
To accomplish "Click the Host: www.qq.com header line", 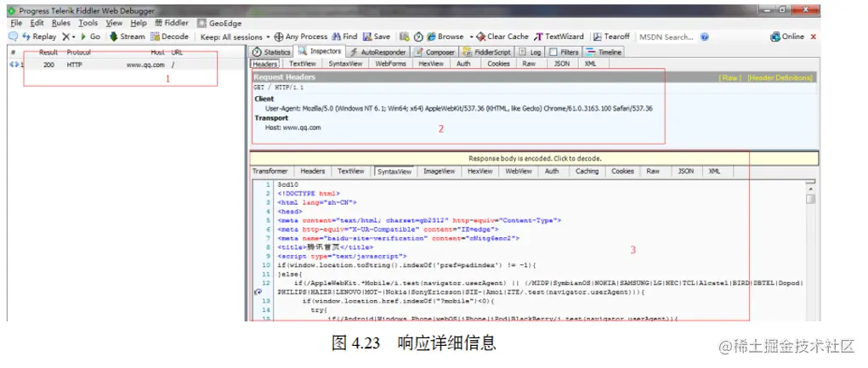I will tap(292, 127).
